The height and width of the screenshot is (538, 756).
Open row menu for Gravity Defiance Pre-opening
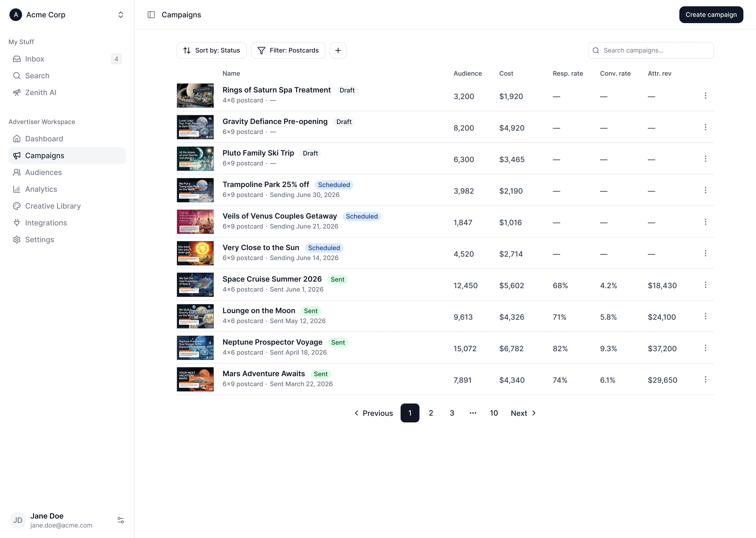pyautogui.click(x=705, y=127)
